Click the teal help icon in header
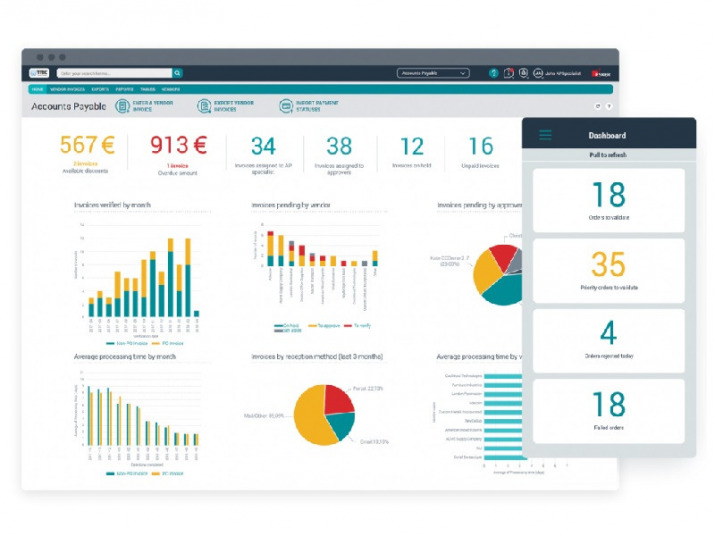715x536 pixels. click(x=493, y=73)
